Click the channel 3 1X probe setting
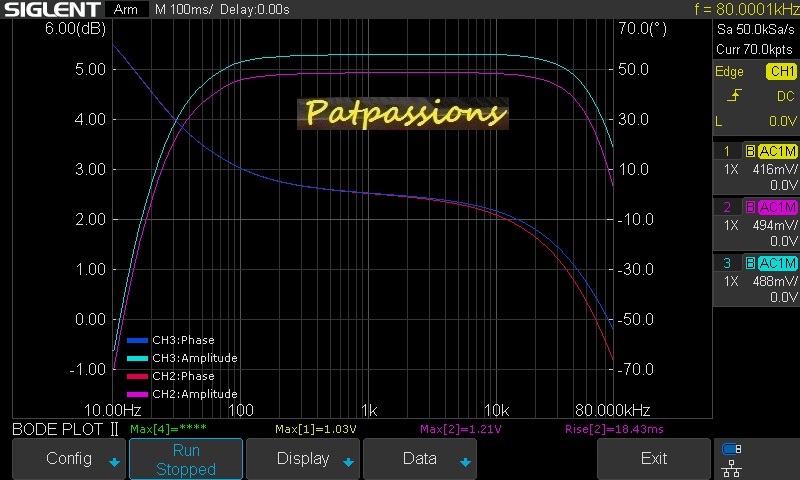Image resolution: width=800 pixels, height=480 pixels. tap(731, 282)
